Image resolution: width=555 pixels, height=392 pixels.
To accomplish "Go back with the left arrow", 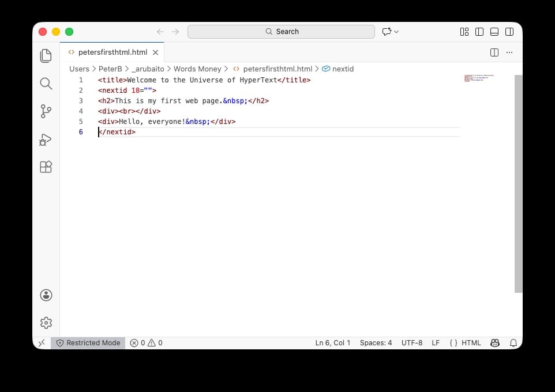I will click(x=160, y=32).
